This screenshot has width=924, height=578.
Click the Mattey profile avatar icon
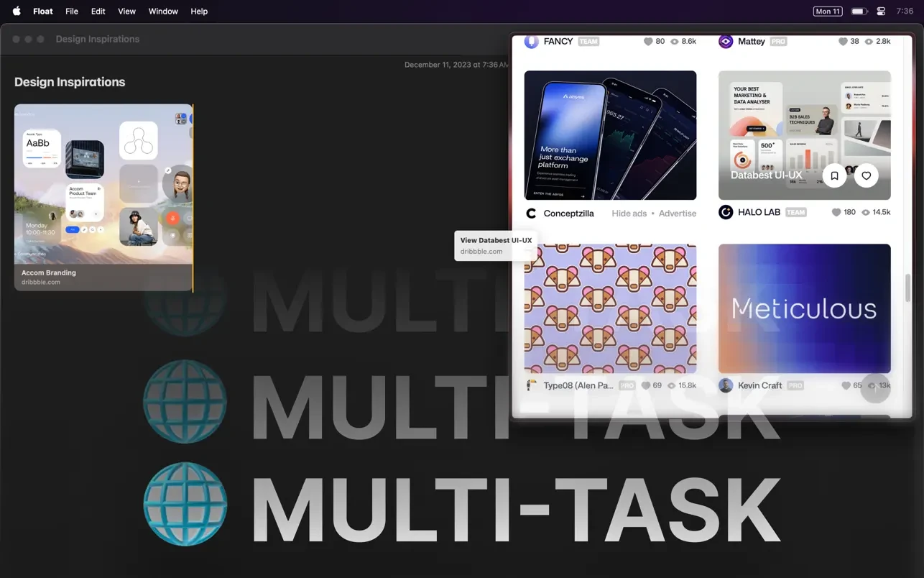coord(726,42)
